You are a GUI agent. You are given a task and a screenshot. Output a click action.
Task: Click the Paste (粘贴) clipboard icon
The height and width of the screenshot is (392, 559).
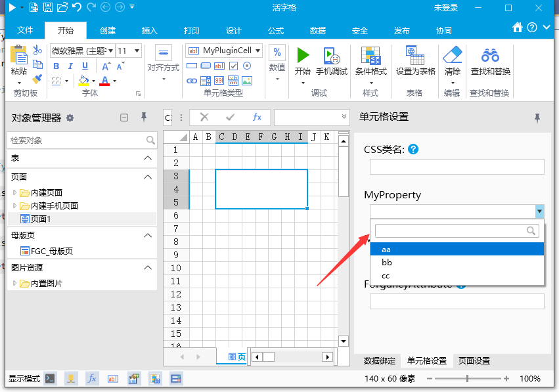pos(18,55)
